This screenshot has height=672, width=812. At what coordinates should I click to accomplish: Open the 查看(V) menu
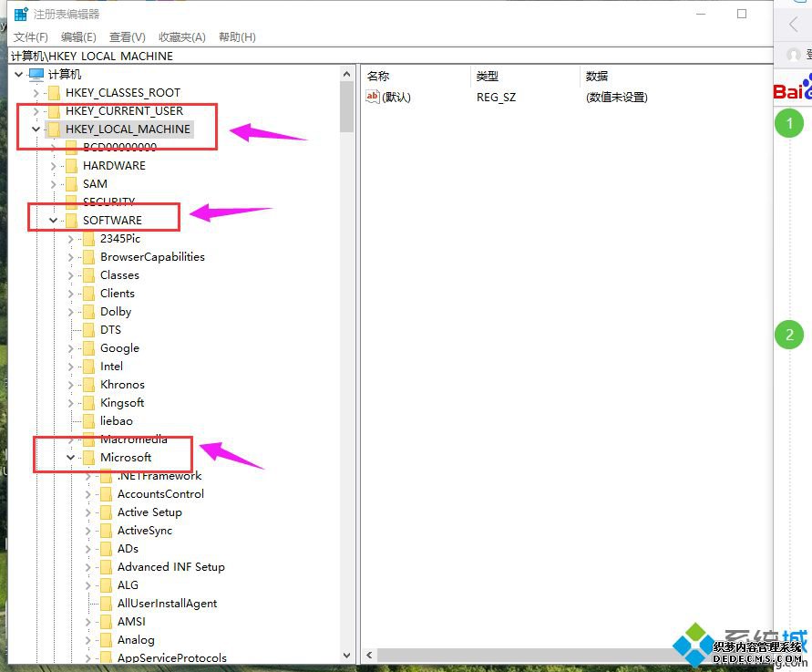coord(127,36)
